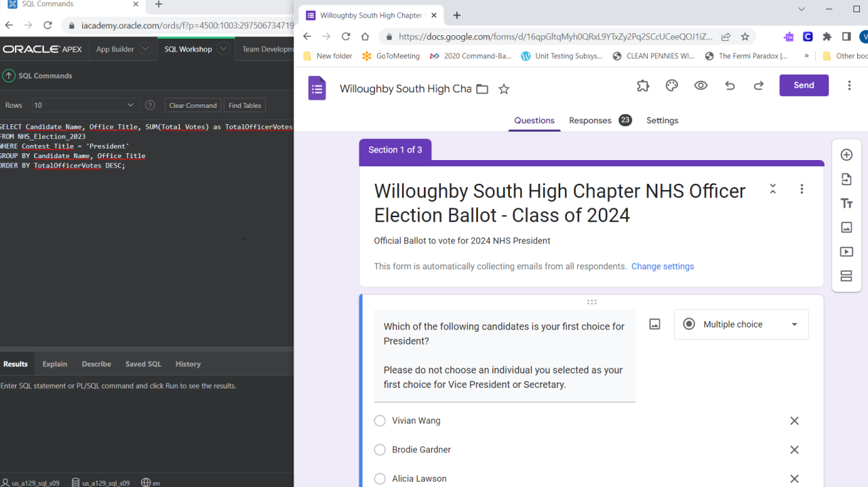868x487 pixels.
Task: Open the New folder bookmark
Action: click(x=328, y=56)
